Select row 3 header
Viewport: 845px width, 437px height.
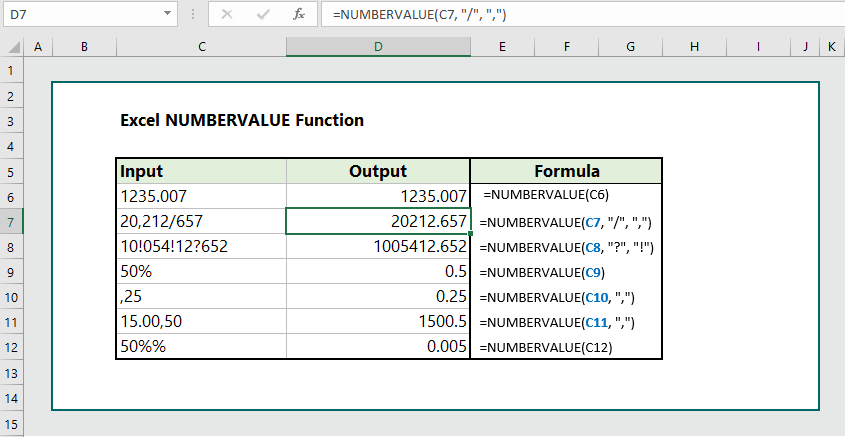coord(12,121)
